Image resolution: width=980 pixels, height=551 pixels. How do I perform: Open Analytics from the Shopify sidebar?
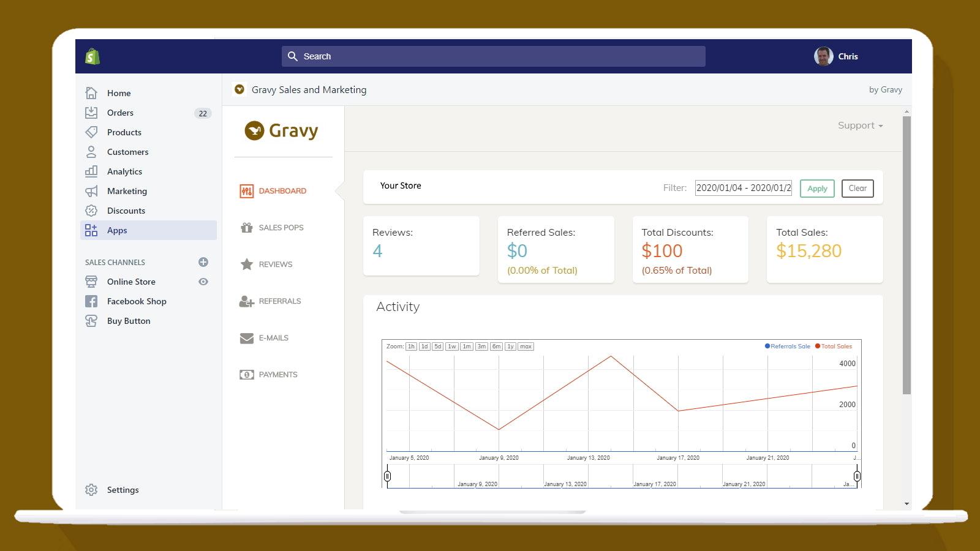[124, 171]
